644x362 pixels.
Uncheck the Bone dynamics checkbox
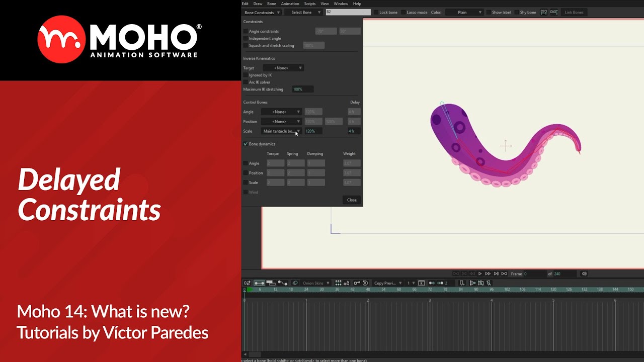click(246, 144)
